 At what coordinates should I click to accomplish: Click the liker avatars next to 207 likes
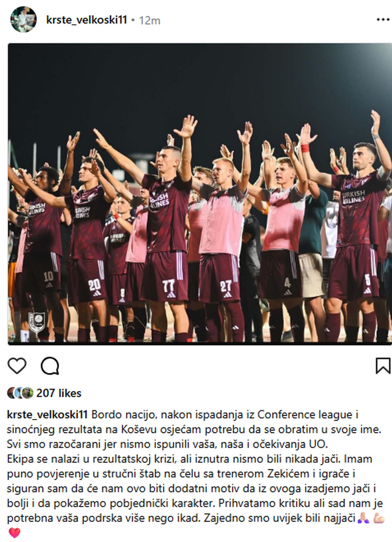[x=20, y=393]
